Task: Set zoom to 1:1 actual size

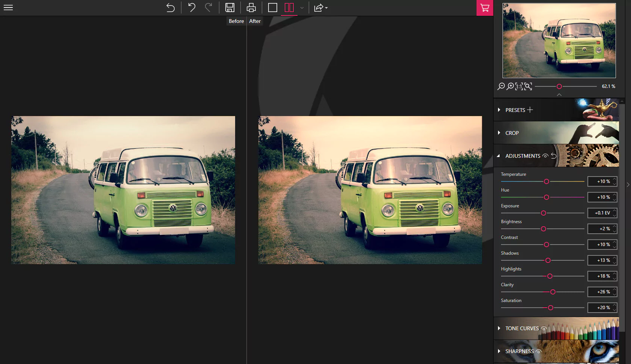Action: (x=518, y=86)
